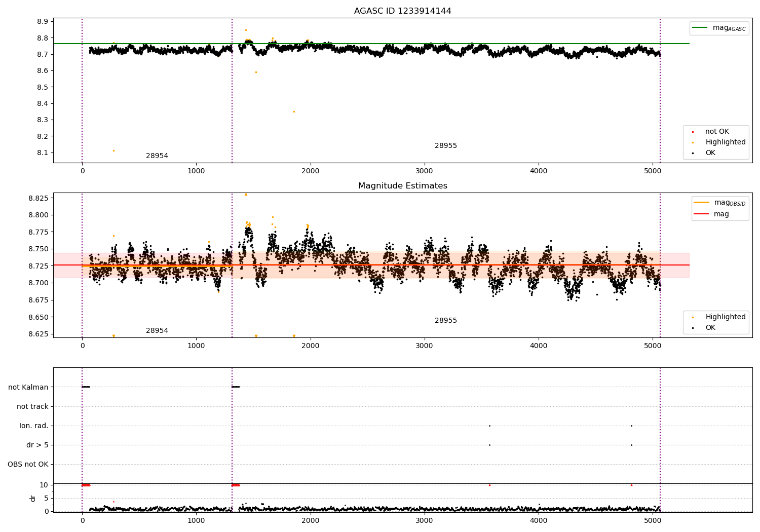Click '28955' label in Magnitude Estimates plot
Image resolution: width=760 pixels, height=532 pixels.
[x=446, y=321]
